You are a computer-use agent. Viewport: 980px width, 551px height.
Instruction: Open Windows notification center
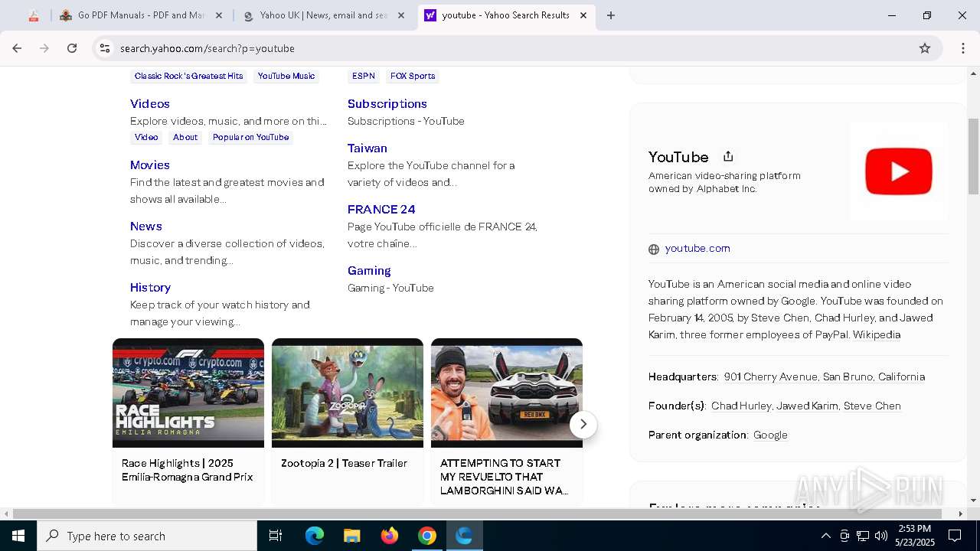[x=955, y=536]
